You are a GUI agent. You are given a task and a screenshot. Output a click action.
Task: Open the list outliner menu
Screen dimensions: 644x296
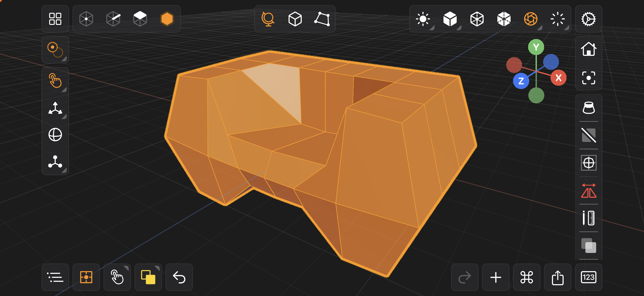[x=55, y=277]
